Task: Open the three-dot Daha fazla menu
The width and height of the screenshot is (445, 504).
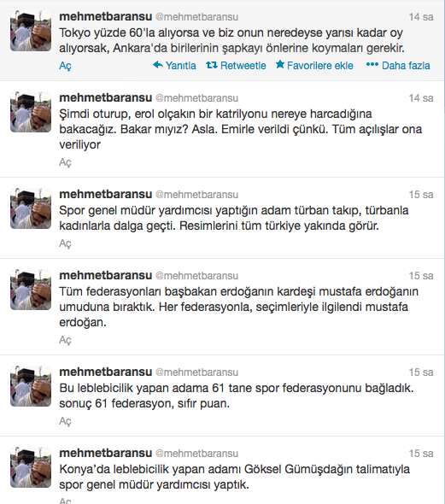Action: [x=372, y=65]
